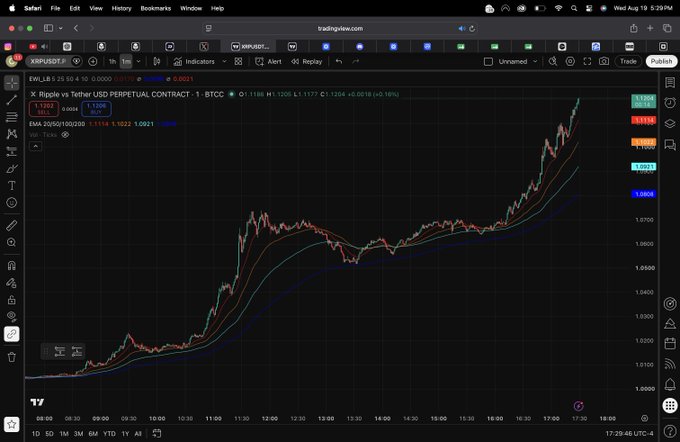
Task: Toggle magnet mode for drawings
Action: (12, 265)
